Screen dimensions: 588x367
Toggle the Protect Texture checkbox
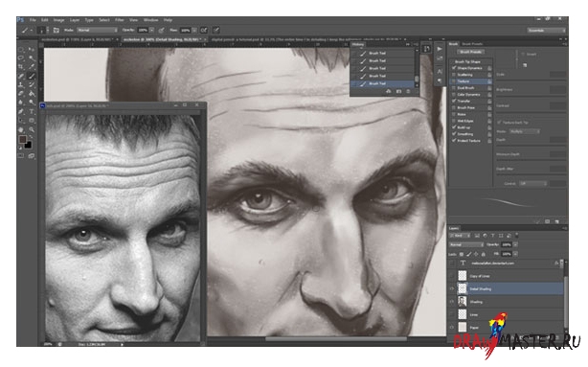click(x=454, y=140)
